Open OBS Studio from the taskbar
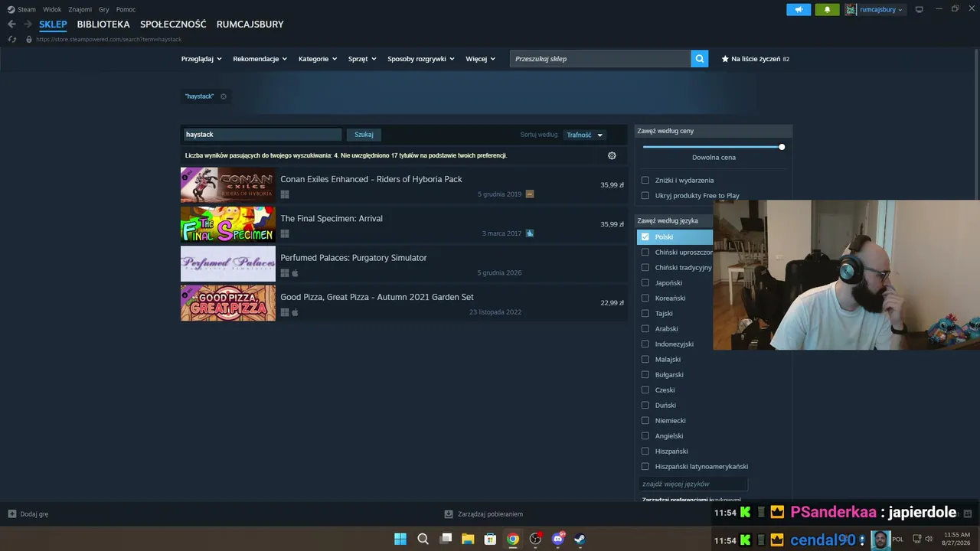 [x=535, y=539]
